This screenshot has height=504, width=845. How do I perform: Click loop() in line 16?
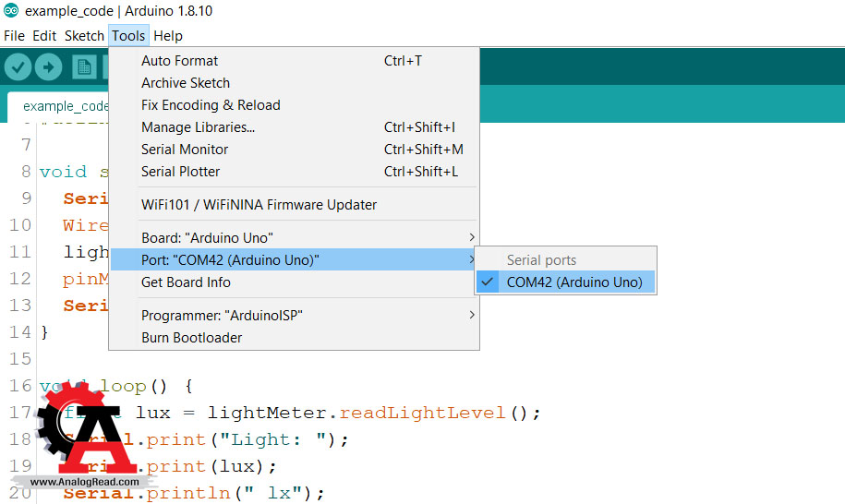pyautogui.click(x=133, y=386)
